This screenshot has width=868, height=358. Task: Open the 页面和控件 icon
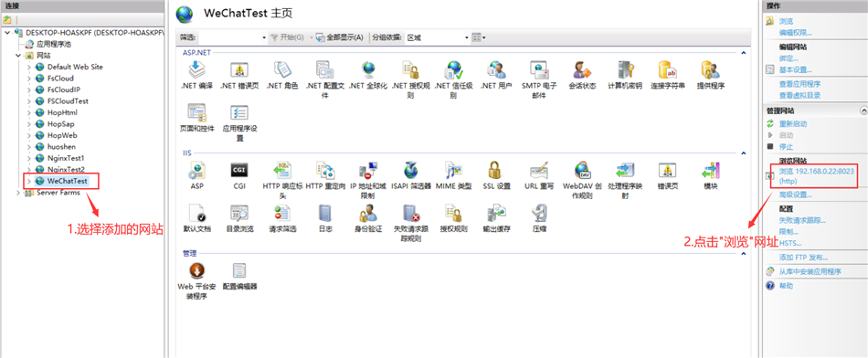point(197,112)
